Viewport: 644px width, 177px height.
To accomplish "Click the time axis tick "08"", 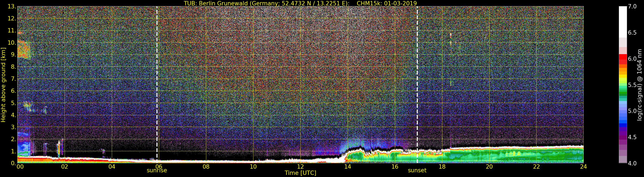I will pyautogui.click(x=206, y=166).
